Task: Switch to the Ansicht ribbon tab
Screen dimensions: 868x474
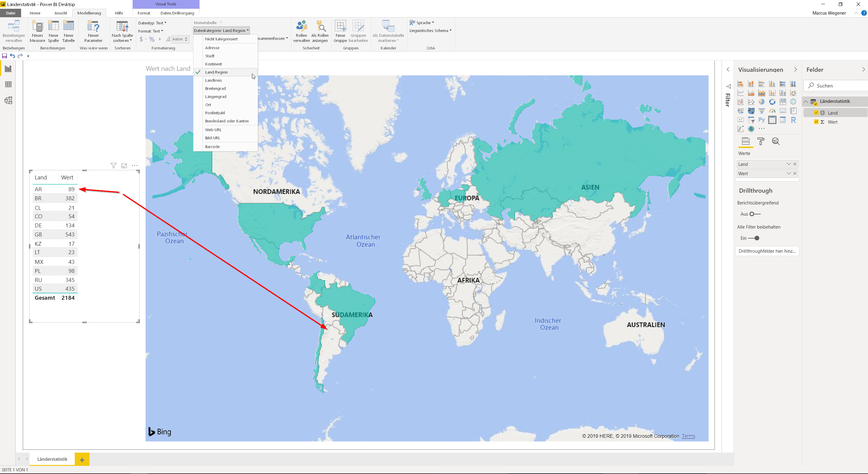Action: point(61,13)
